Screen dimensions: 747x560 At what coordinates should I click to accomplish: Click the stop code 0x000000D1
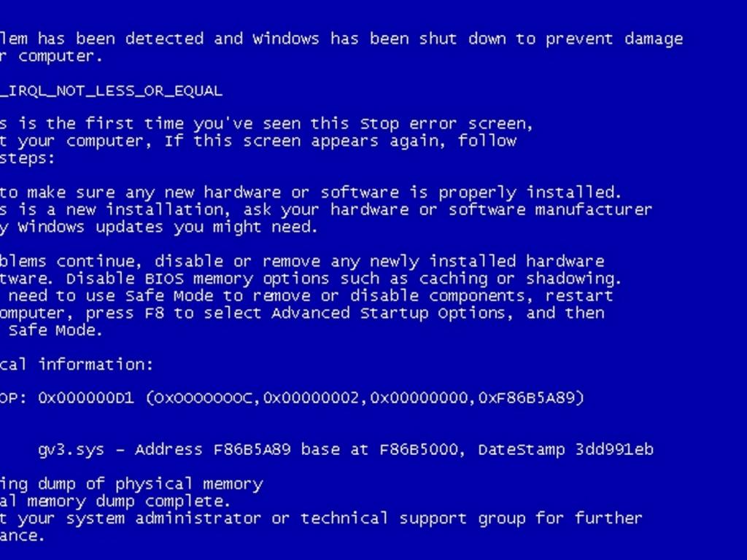point(86,397)
